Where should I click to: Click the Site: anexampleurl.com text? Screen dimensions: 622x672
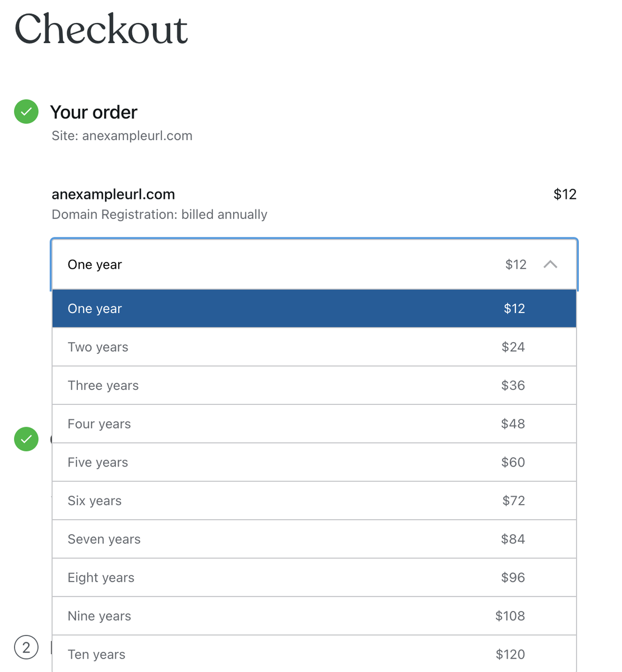pos(122,136)
